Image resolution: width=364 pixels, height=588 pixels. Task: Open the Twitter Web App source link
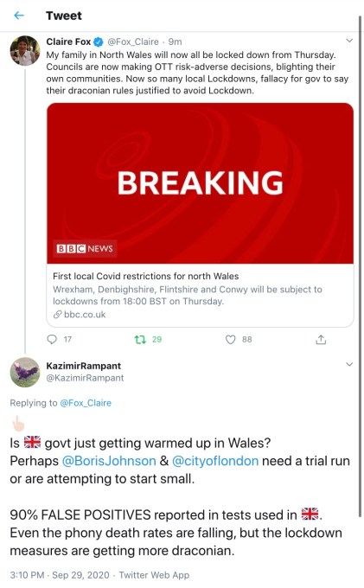[154, 575]
